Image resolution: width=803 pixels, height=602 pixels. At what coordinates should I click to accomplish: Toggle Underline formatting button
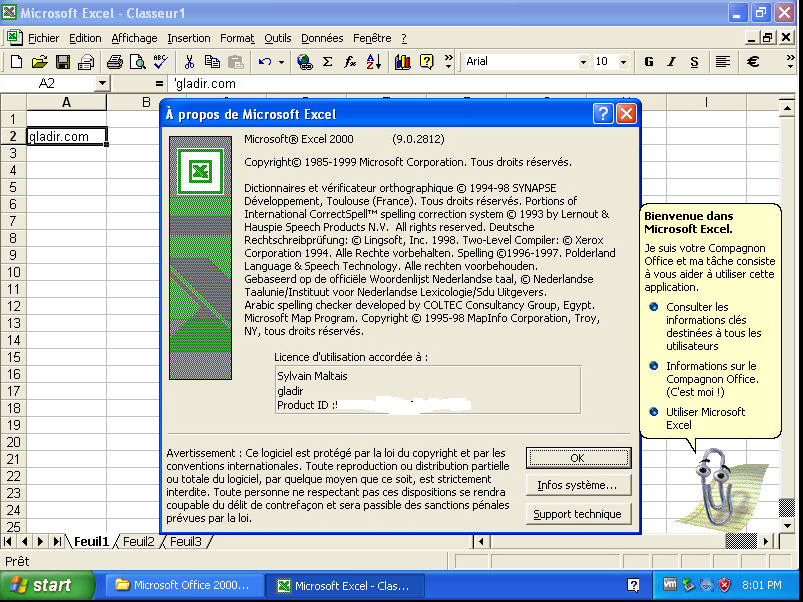point(694,62)
